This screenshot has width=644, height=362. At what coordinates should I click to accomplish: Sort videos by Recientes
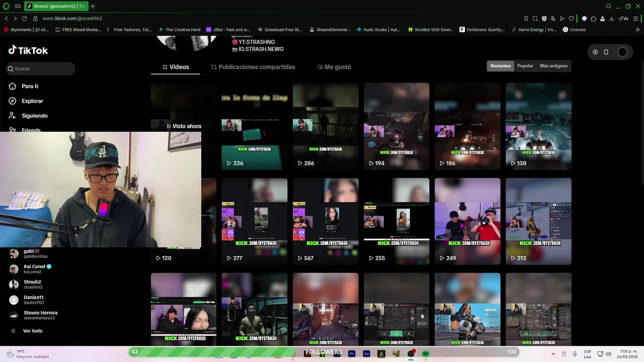501,66
